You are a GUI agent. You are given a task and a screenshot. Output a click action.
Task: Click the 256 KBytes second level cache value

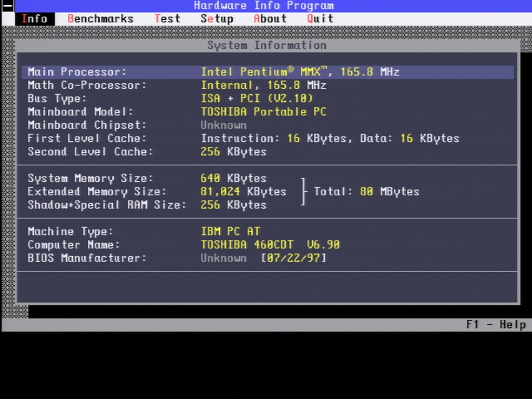(x=233, y=152)
